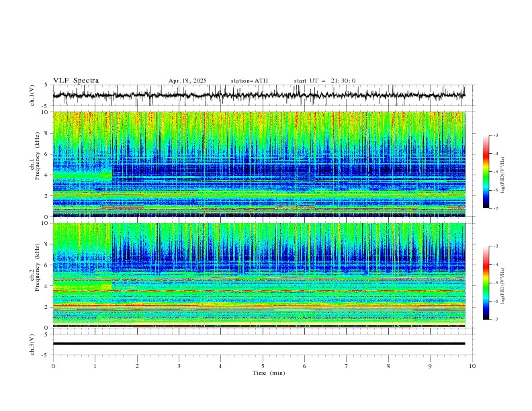Click the "station=ATH" header label
The width and height of the screenshot is (532, 411).
click(249, 81)
